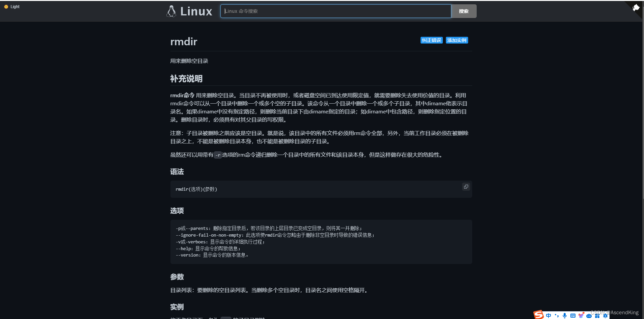
Task: Open the 添加实例 link
Action: pyautogui.click(x=457, y=40)
